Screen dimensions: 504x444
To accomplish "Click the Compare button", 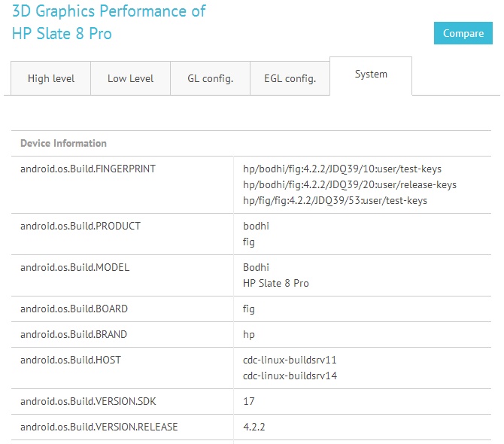I will pos(463,33).
